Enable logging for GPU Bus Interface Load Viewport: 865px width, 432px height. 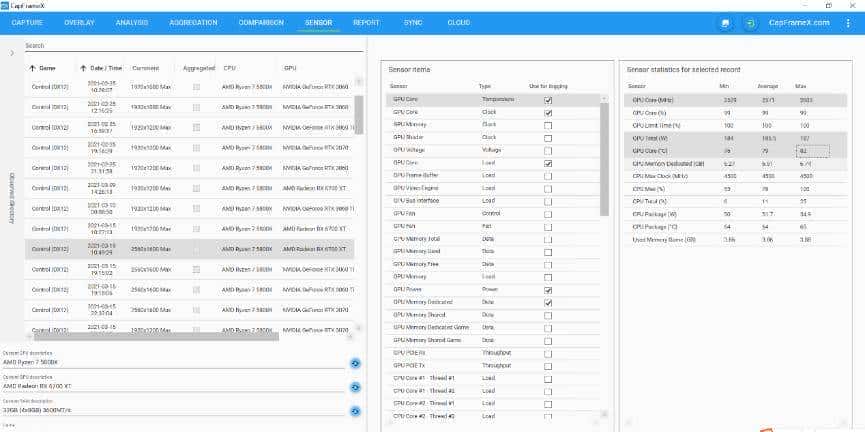click(548, 201)
